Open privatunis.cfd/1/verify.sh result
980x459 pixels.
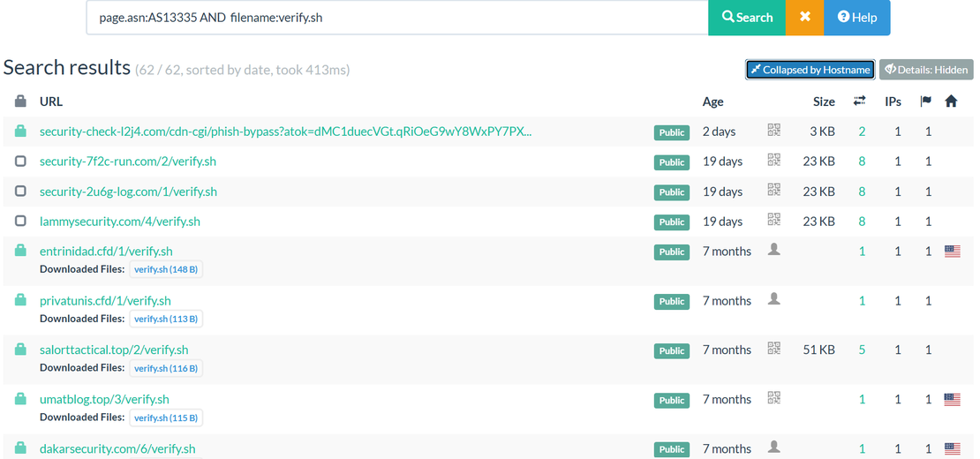[105, 301]
